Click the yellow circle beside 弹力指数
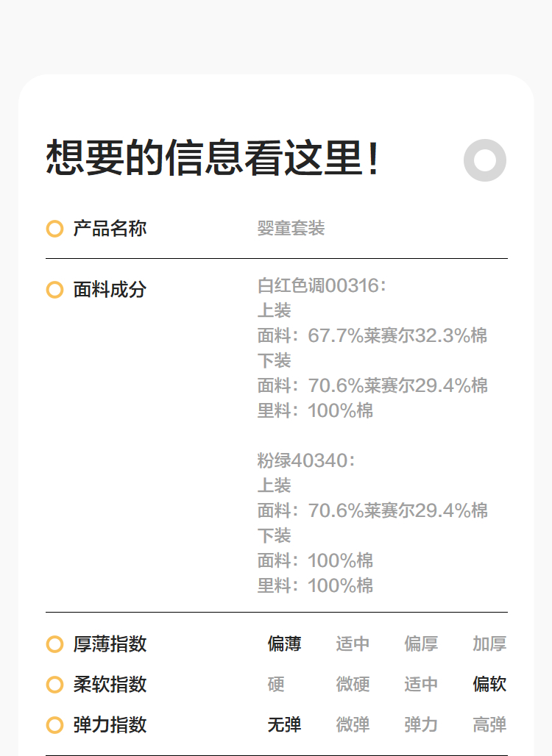The image size is (552, 756). [x=54, y=725]
